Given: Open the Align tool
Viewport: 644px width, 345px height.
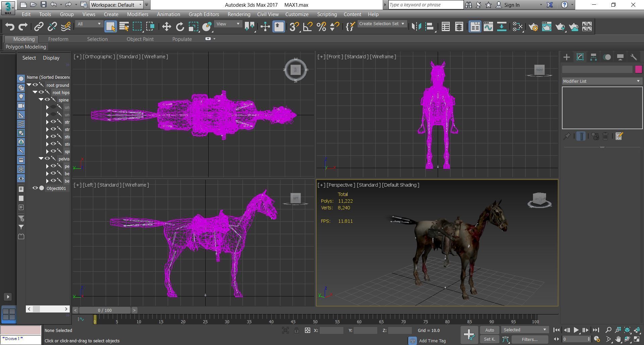Looking at the screenshot, I should point(430,27).
